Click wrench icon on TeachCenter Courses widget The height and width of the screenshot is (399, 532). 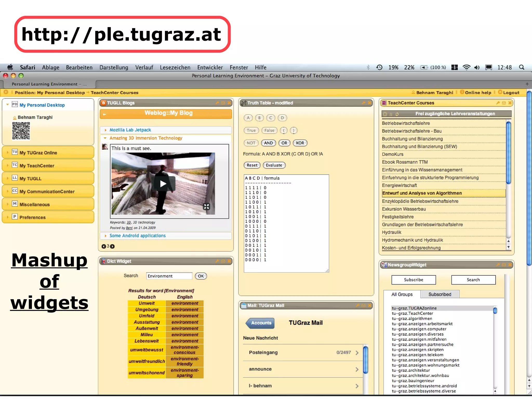click(498, 103)
